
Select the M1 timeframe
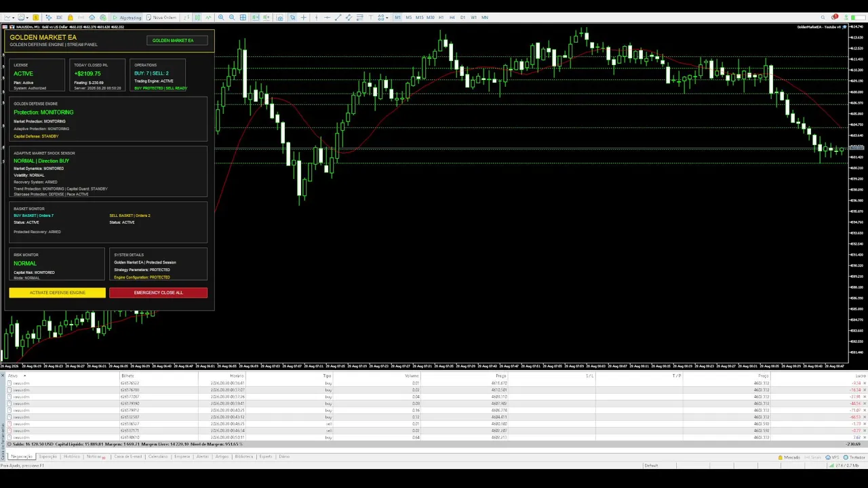397,18
